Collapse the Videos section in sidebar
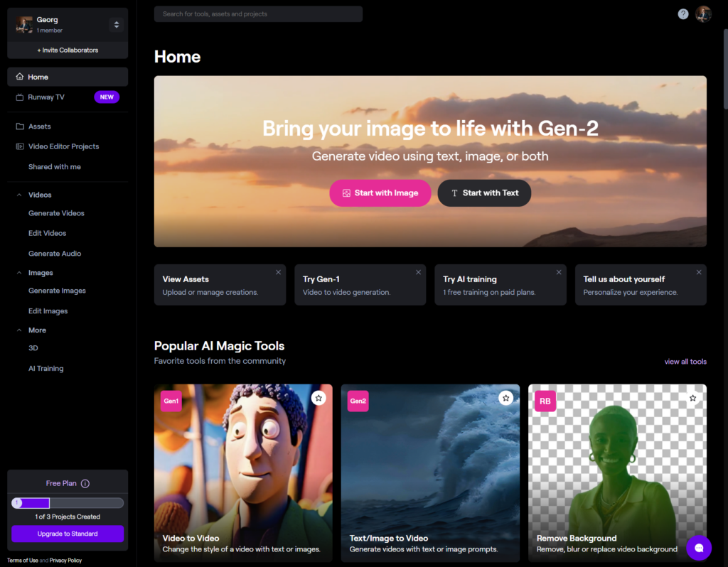728x567 pixels. 19,195
